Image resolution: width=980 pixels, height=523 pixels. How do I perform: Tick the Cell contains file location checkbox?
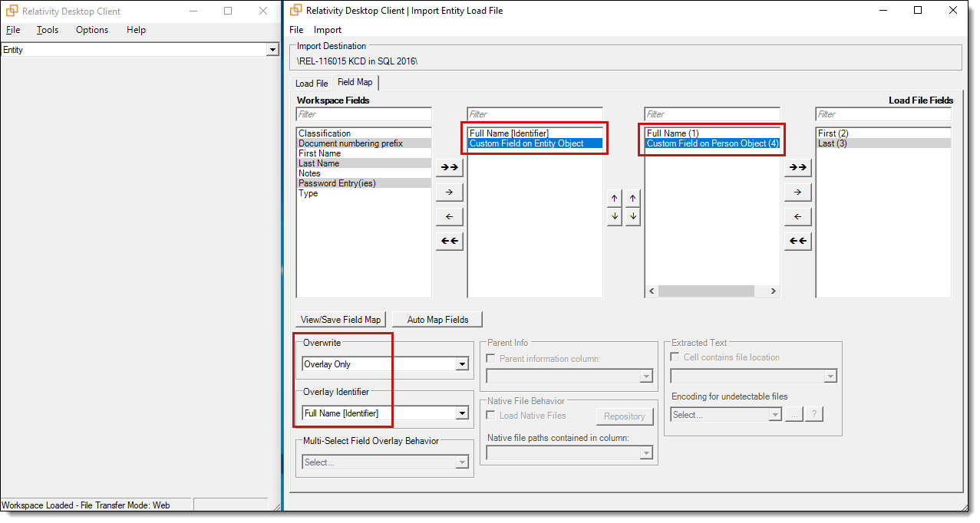[675, 357]
